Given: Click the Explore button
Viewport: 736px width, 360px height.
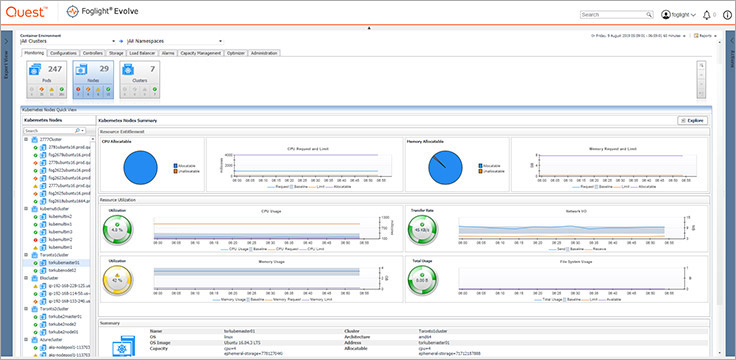Looking at the screenshot, I should (692, 121).
